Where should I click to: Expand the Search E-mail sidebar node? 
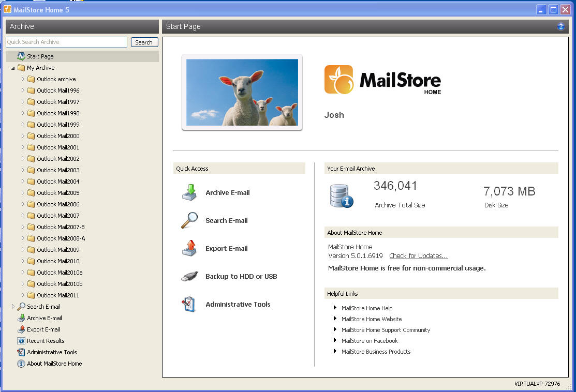tap(13, 307)
